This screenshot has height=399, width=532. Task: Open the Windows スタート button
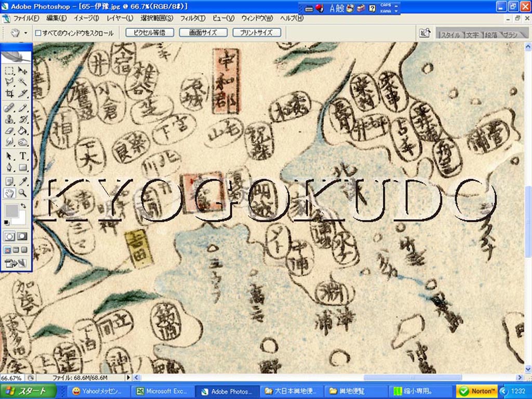28,391
